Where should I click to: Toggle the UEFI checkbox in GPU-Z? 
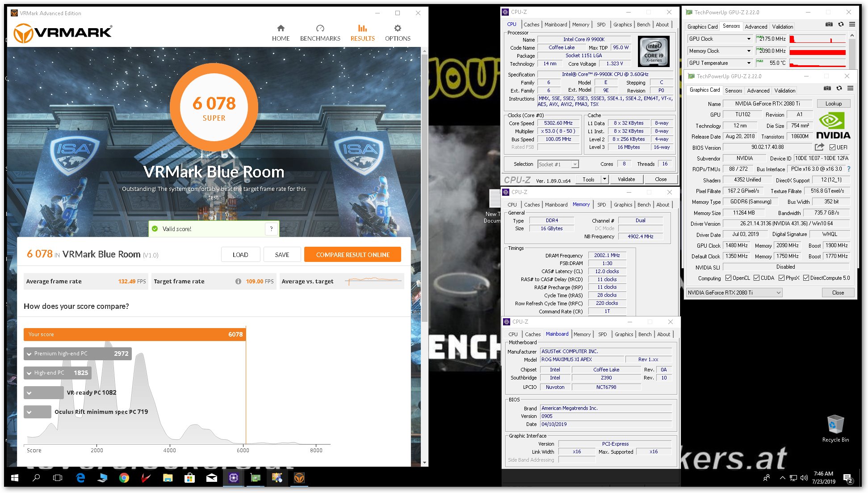pyautogui.click(x=832, y=147)
